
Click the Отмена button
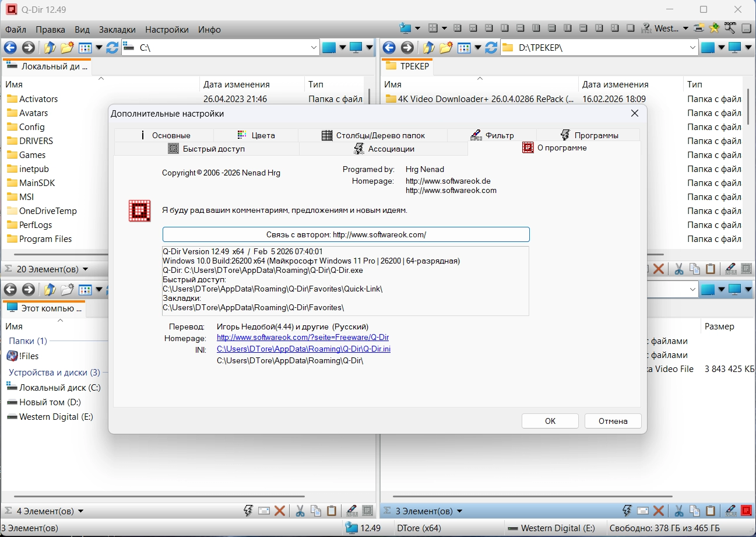point(613,421)
